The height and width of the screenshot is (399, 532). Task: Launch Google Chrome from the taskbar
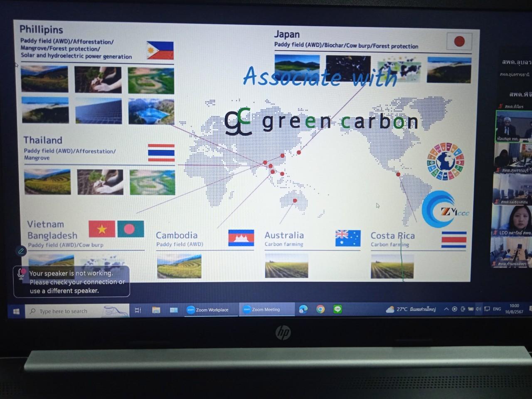[320, 309]
